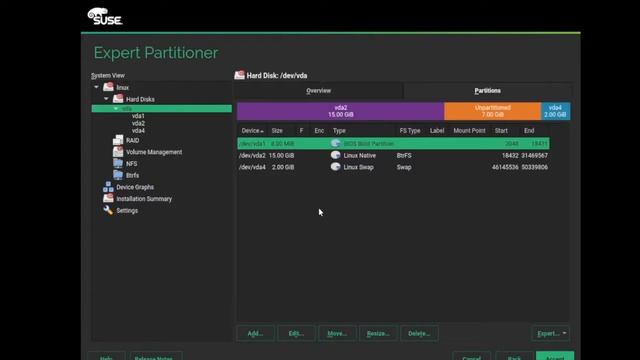This screenshot has width=640, height=360.
Task: Click the Add... button
Action: (255, 333)
